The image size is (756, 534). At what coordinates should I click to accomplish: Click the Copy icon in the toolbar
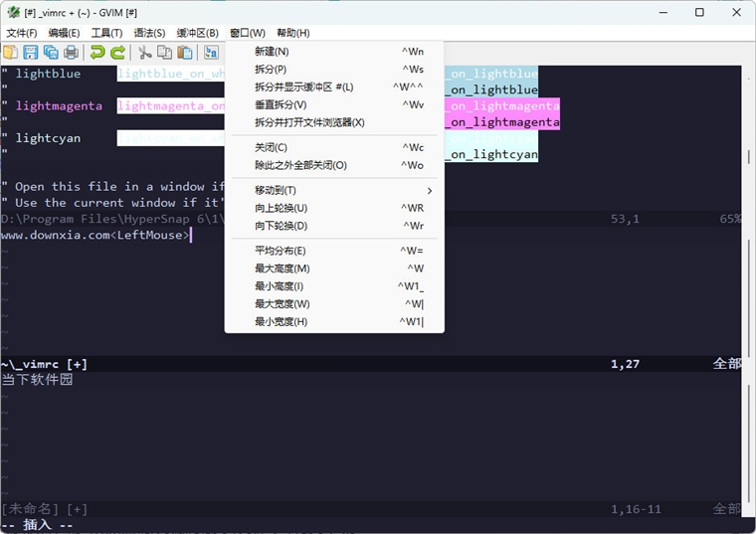(x=165, y=52)
